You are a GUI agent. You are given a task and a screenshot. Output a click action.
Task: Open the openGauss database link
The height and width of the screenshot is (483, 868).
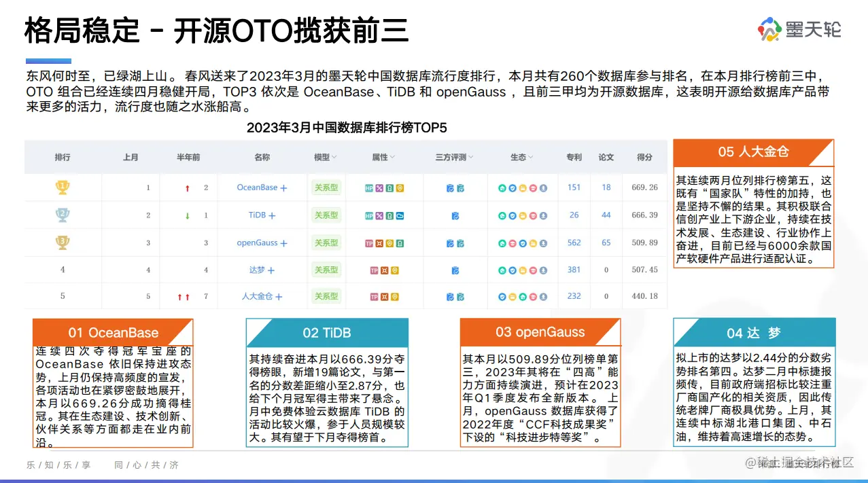[257, 243]
